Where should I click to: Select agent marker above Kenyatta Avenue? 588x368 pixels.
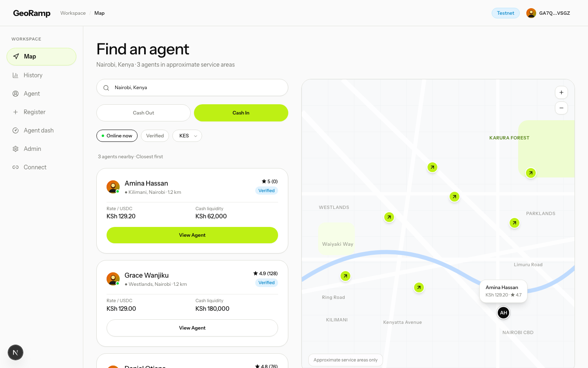click(x=419, y=287)
